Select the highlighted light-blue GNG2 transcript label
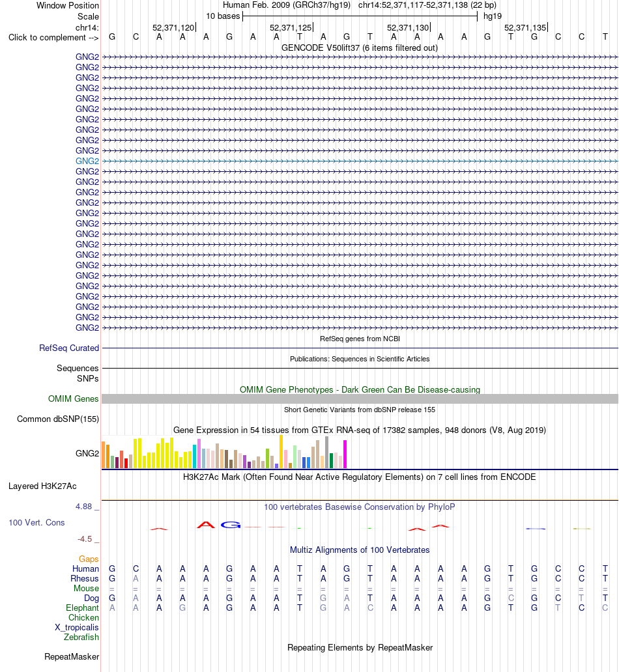Screen dimensions: 619x672 87,161
